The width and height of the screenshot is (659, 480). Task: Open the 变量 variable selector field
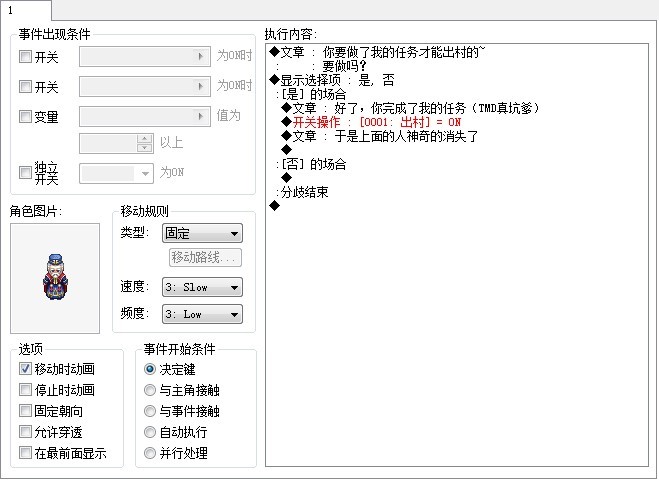[x=145, y=116]
